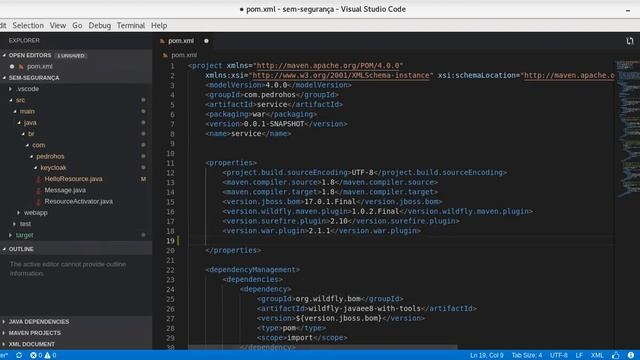Click the 1 UNSAVED badge
Image resolution: width=640 pixels, height=360 pixels.
[x=71, y=56]
